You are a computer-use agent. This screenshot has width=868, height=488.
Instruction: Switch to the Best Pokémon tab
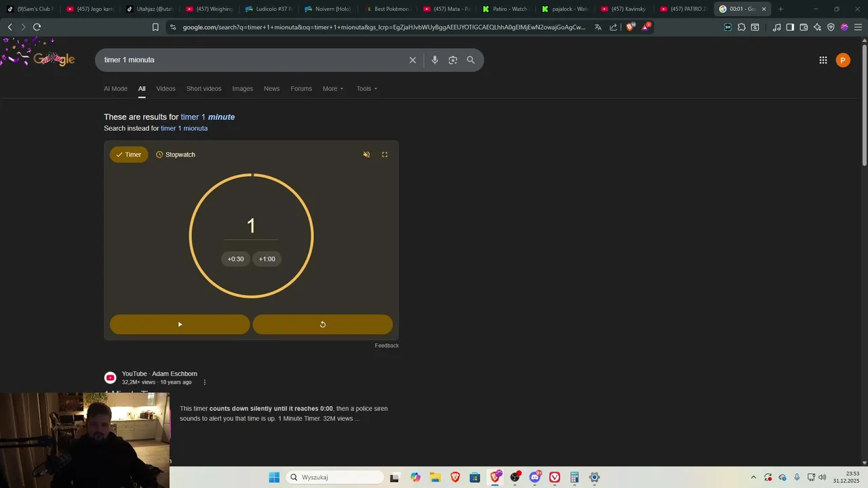[x=388, y=9]
